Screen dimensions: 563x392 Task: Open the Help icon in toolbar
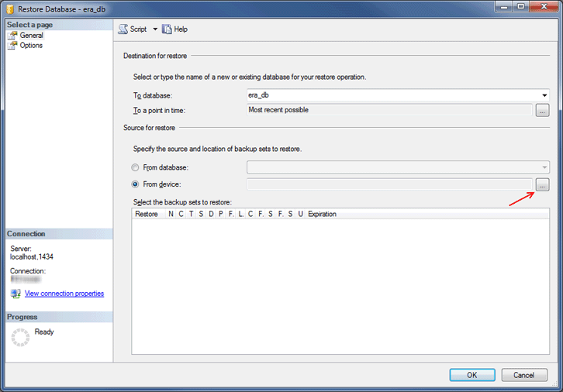[167, 29]
